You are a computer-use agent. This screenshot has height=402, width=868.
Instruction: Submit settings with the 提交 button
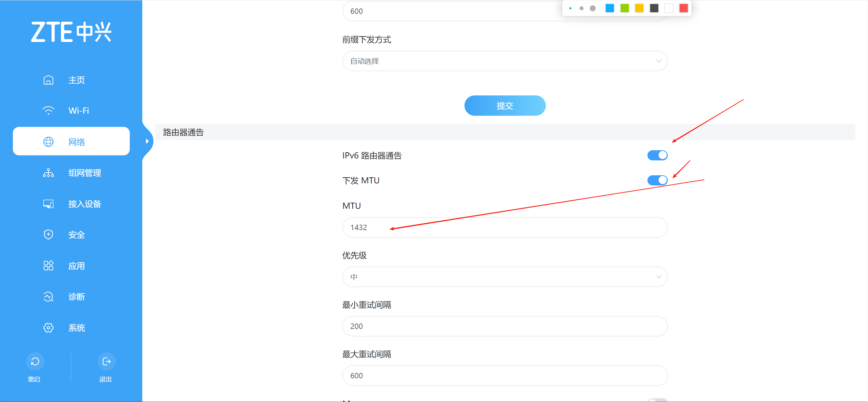(x=505, y=106)
